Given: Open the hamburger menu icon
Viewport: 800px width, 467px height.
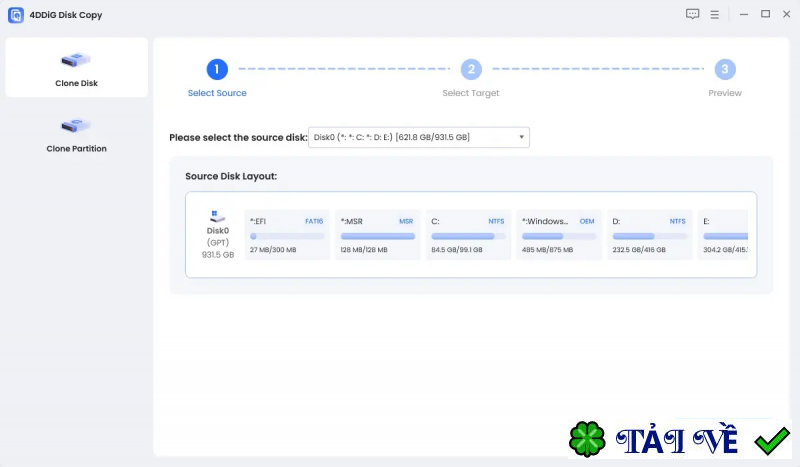Looking at the screenshot, I should point(714,15).
